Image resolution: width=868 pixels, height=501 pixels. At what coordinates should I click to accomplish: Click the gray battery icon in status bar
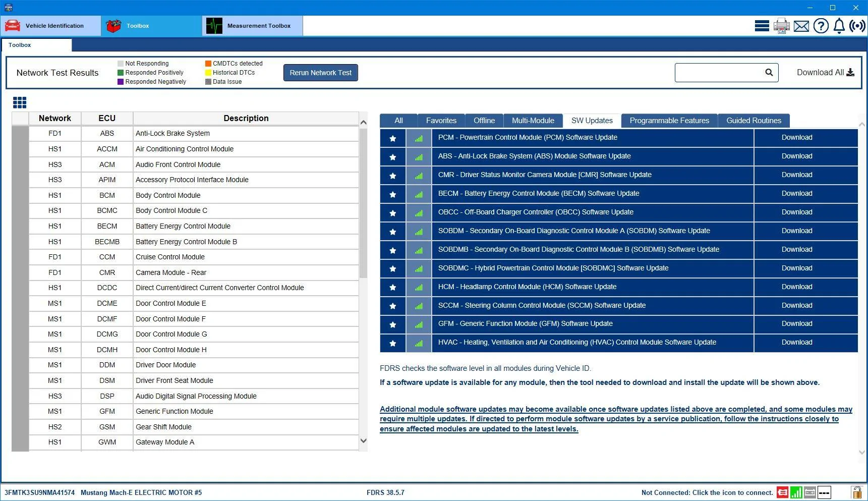810,492
